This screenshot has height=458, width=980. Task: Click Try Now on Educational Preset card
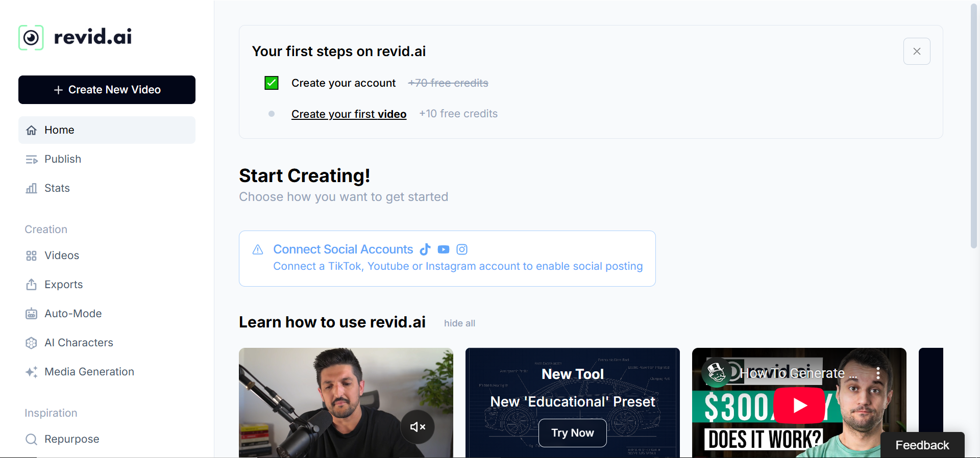573,433
